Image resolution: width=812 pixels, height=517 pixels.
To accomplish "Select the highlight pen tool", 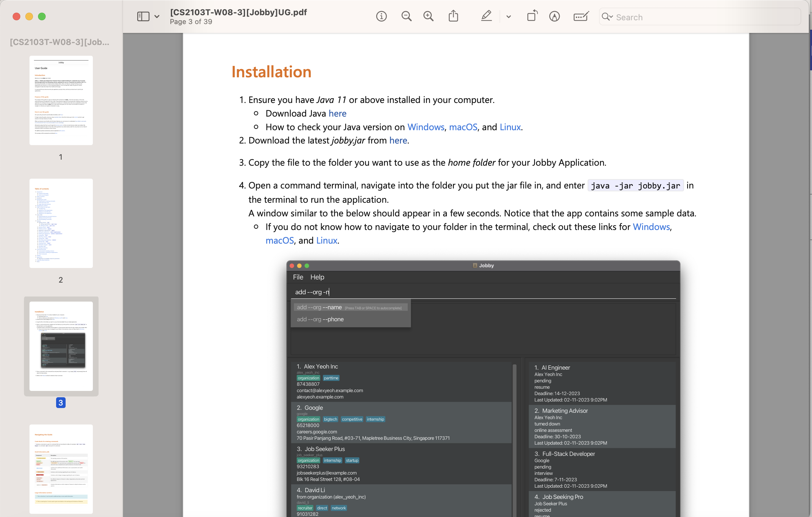I will (x=486, y=16).
